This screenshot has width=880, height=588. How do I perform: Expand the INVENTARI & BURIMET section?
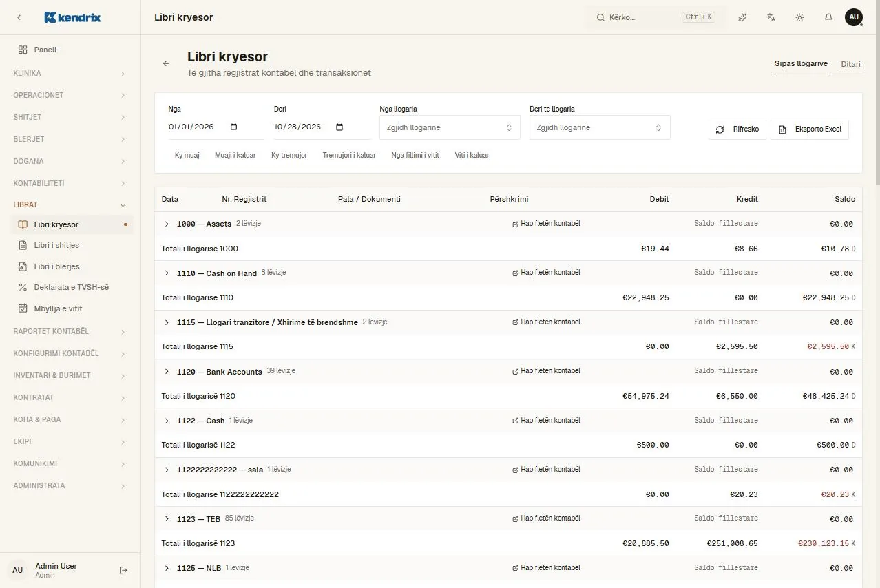pos(70,375)
